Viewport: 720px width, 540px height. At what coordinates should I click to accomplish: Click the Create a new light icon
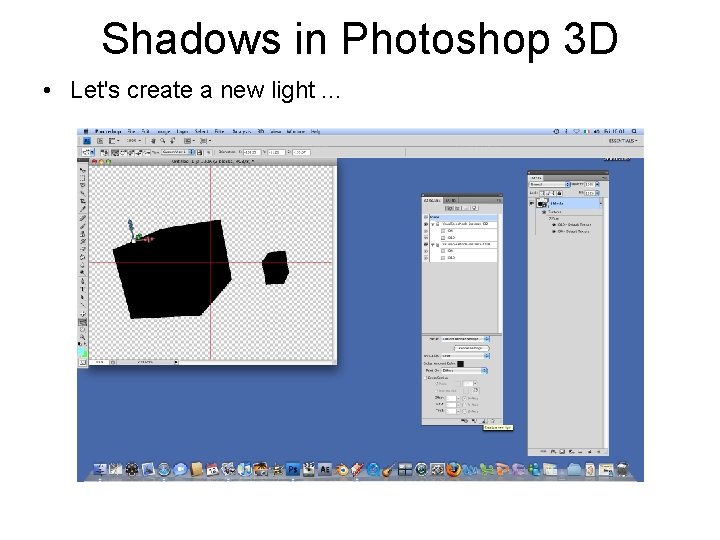[484, 421]
